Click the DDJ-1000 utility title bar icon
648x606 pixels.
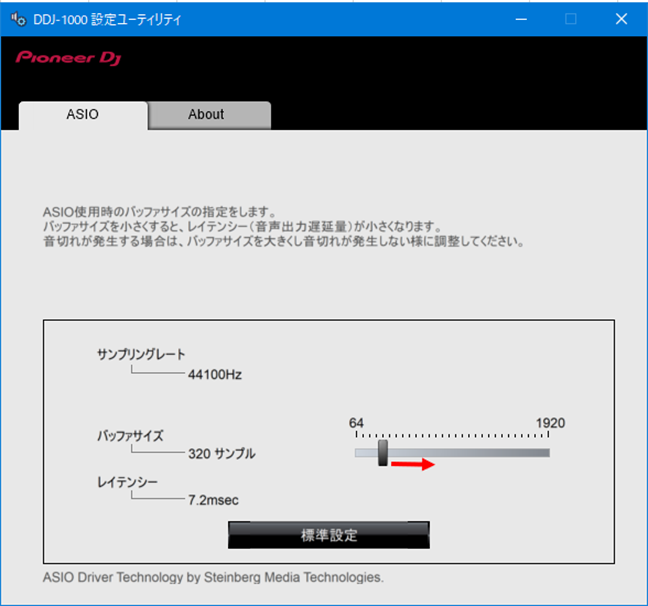click(18, 19)
